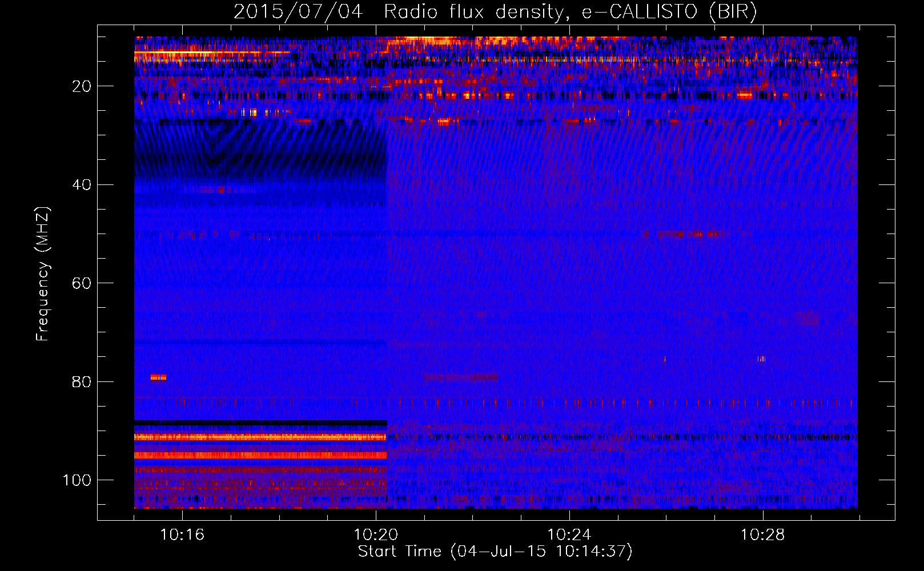The image size is (924, 571).
Task: Click the plot title 'Radio flux density, e-CALLISTO (BIR)'
Action: (571, 11)
